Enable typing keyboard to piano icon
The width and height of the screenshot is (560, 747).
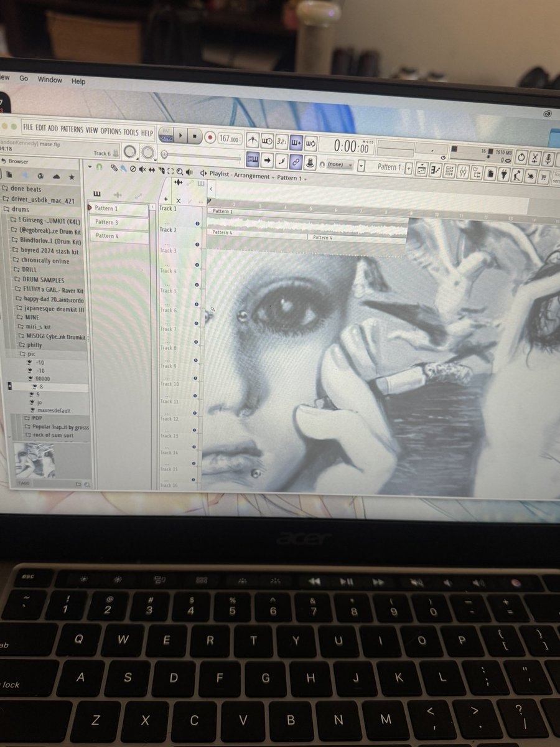pyautogui.click(x=253, y=160)
